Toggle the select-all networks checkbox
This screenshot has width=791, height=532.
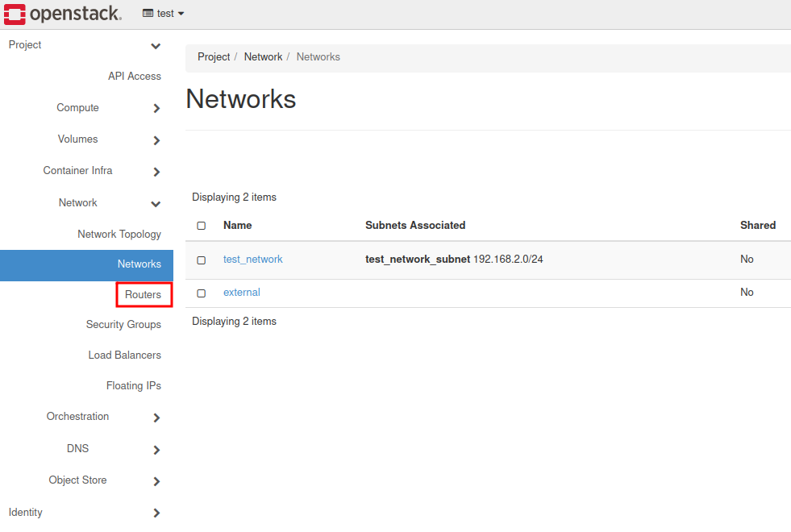pos(202,226)
